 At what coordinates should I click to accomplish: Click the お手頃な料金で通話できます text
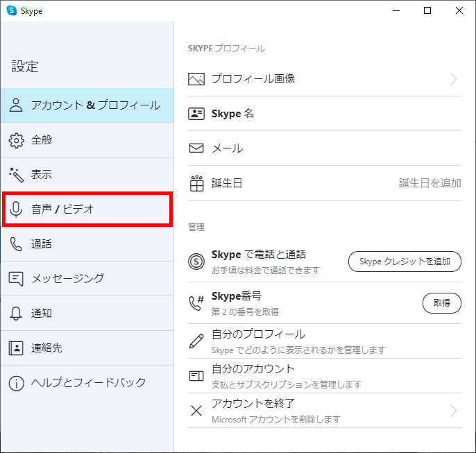(x=266, y=270)
